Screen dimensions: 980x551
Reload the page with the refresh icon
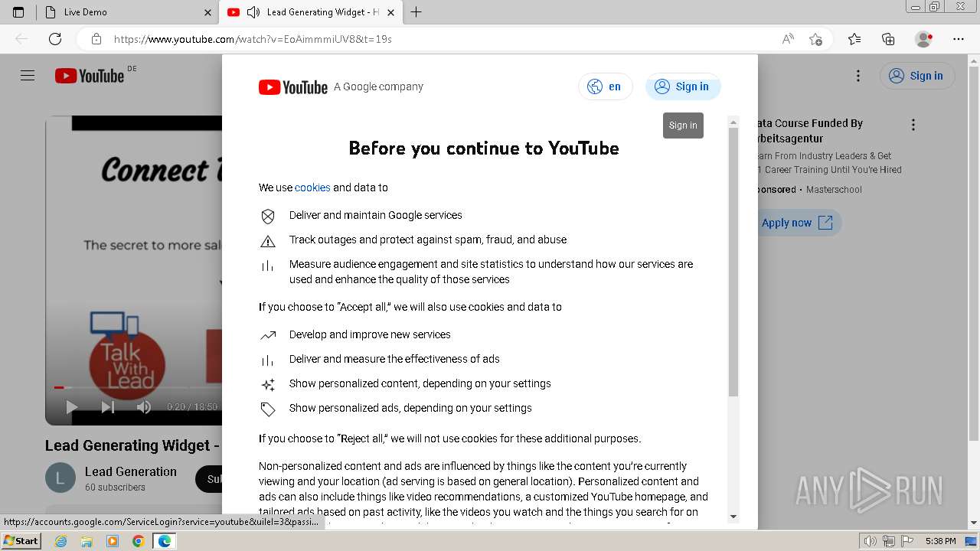click(55, 39)
